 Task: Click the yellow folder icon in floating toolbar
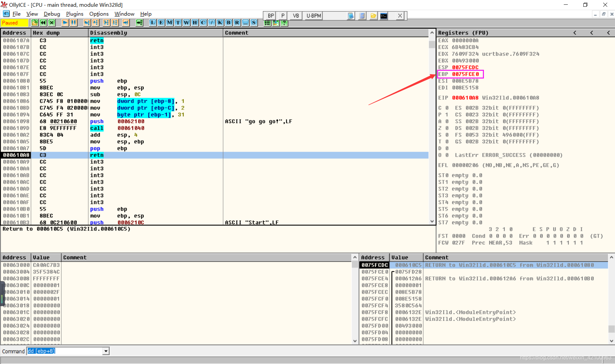(x=373, y=16)
